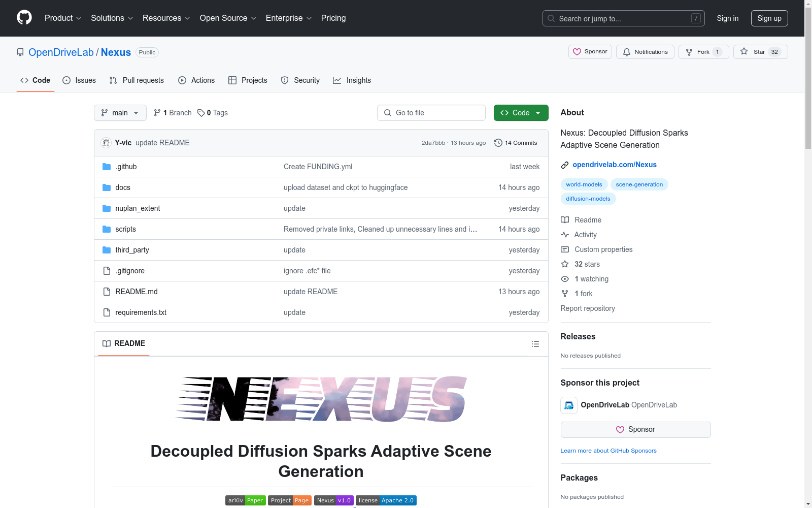This screenshot has width=812, height=508.
Task: Click the .gitignore file icon
Action: 107,271
